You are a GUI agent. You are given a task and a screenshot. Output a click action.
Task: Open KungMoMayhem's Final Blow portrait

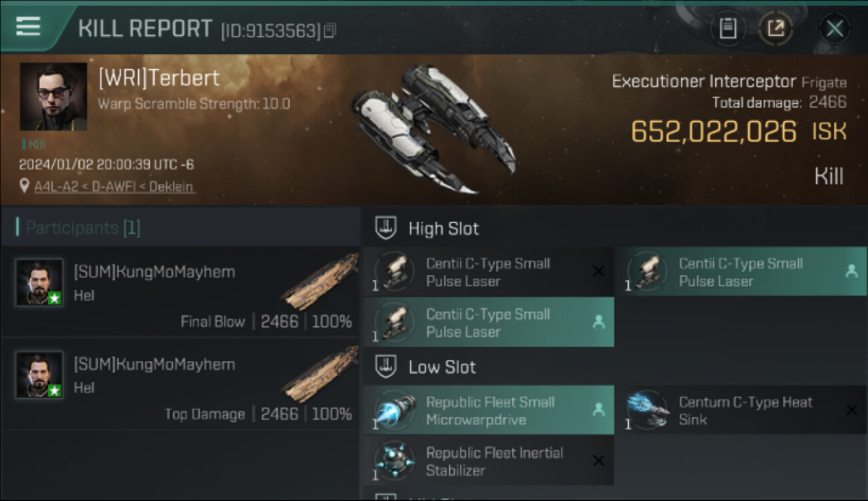pyautogui.click(x=39, y=283)
